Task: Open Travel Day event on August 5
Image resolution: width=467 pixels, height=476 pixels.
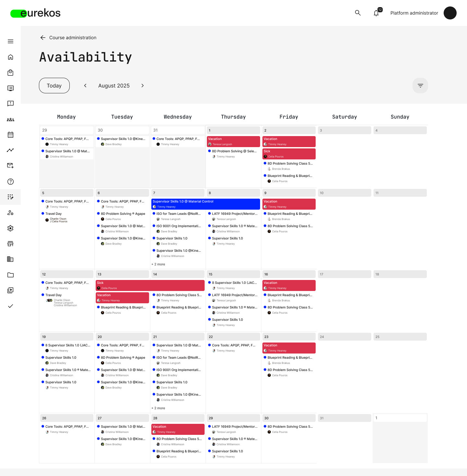Action: pyautogui.click(x=54, y=214)
